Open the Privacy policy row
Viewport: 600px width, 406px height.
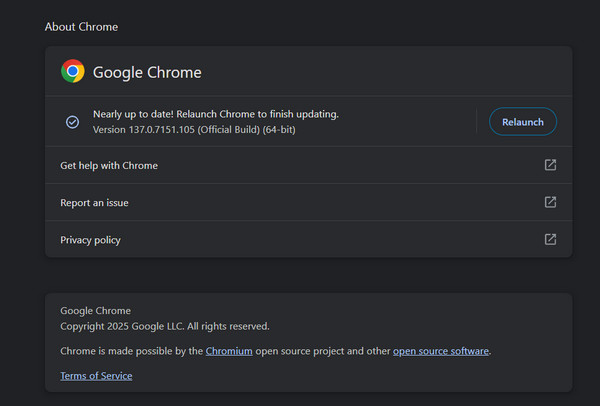pos(90,239)
